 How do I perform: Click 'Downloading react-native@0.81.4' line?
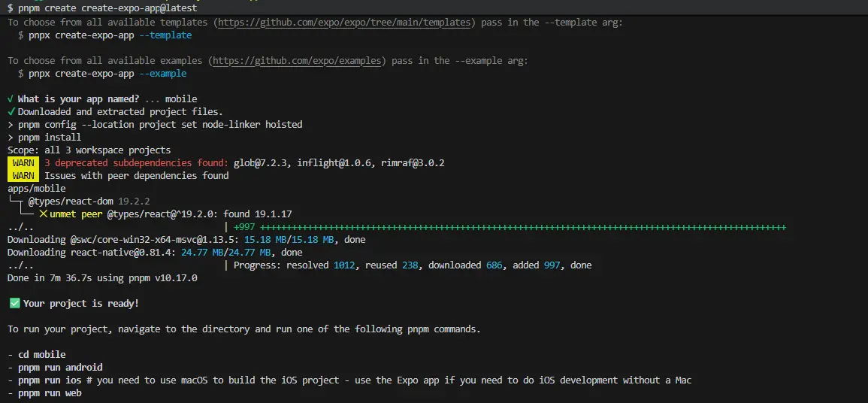pos(155,253)
